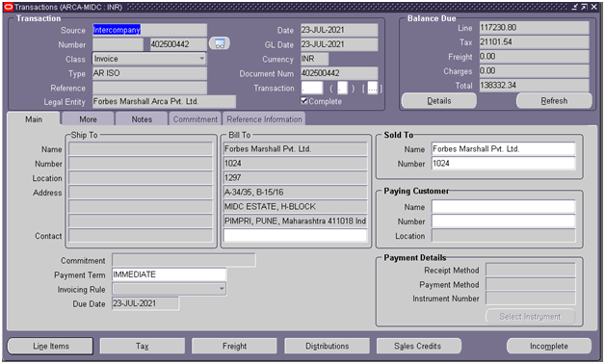Switch to the More tab
Image resolution: width=605 pixels, height=364 pixels.
coord(88,119)
